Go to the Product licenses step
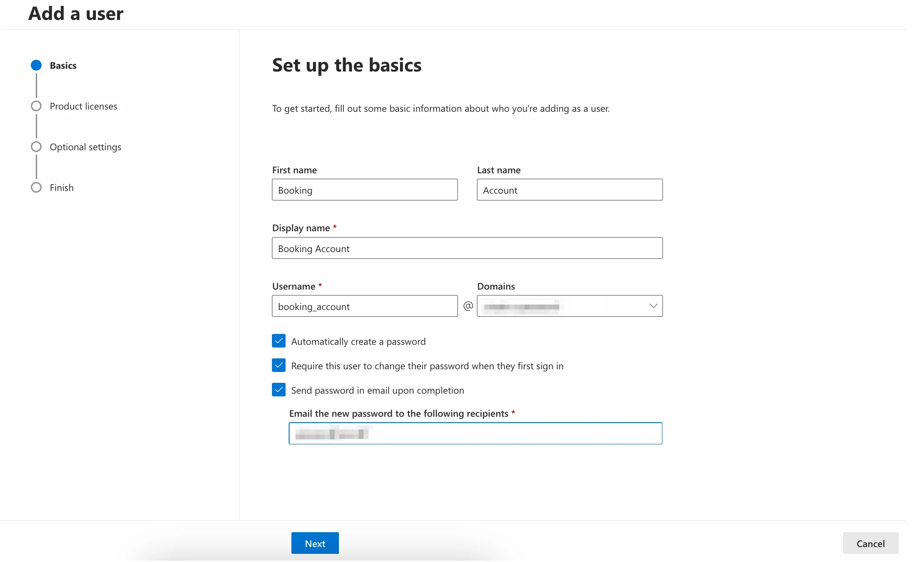 tap(83, 106)
